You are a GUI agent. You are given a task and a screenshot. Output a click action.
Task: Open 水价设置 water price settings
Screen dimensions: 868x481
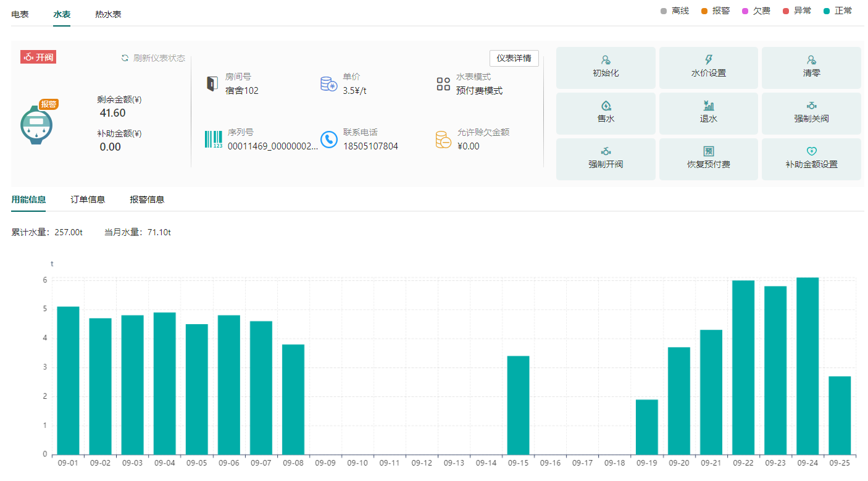point(708,67)
